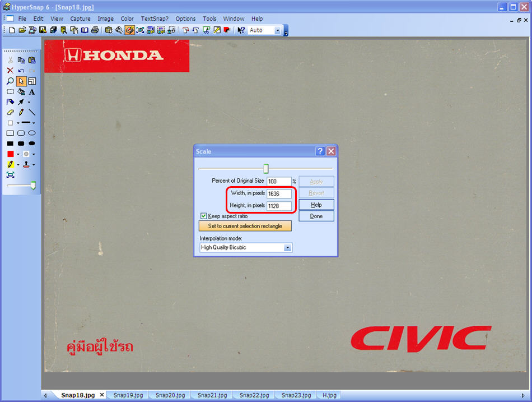
Task: Select the dashed rectangle selection tool
Action: tap(10, 92)
